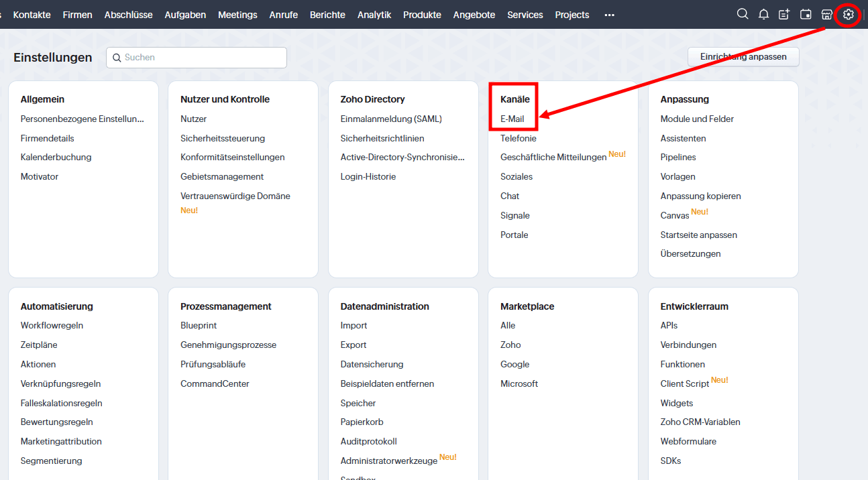Viewport: 868px width, 480px height.
Task: Select the Projects tab
Action: 572,15
